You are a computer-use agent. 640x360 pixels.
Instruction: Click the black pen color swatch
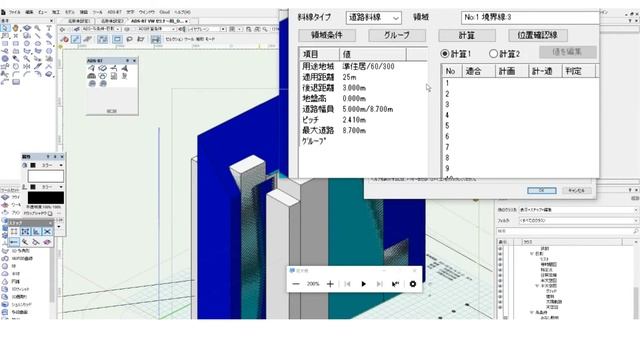click(x=46, y=198)
